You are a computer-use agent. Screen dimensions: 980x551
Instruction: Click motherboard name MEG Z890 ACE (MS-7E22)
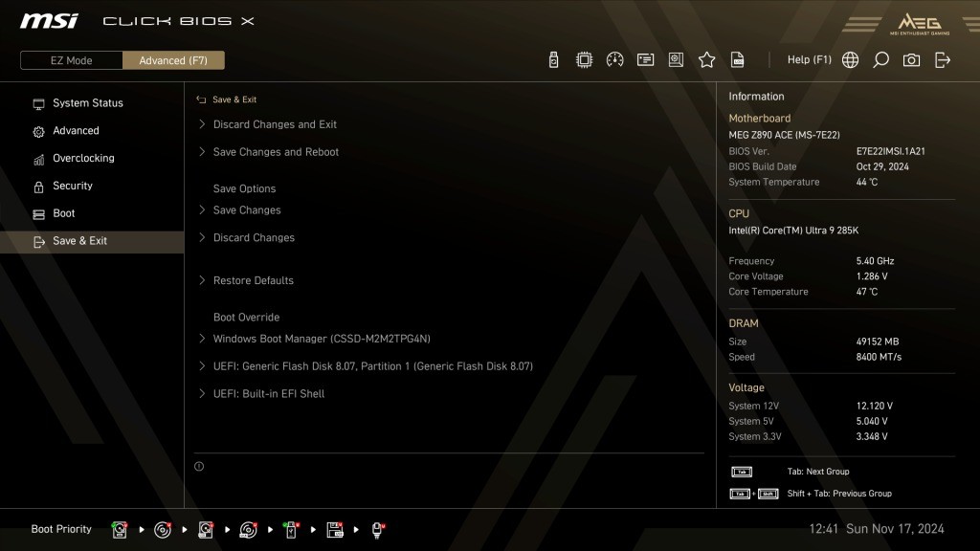coord(784,135)
